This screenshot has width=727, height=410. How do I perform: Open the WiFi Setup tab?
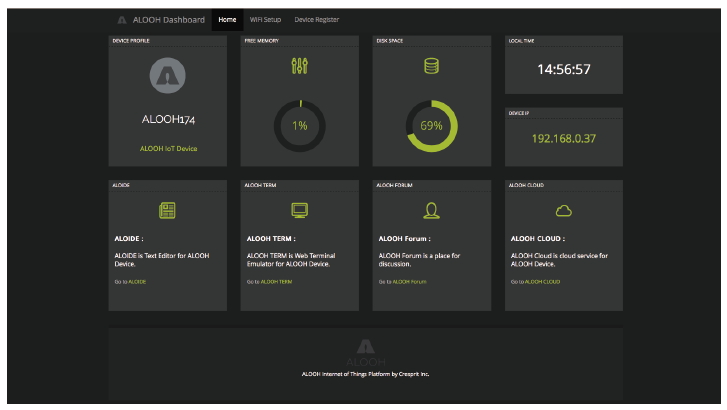tap(265, 20)
